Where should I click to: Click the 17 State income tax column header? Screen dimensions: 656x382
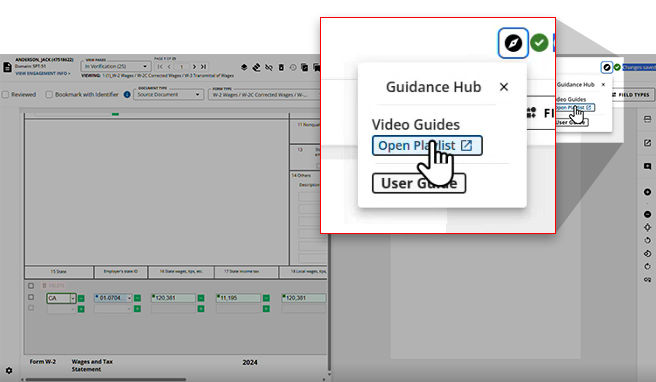(246, 272)
